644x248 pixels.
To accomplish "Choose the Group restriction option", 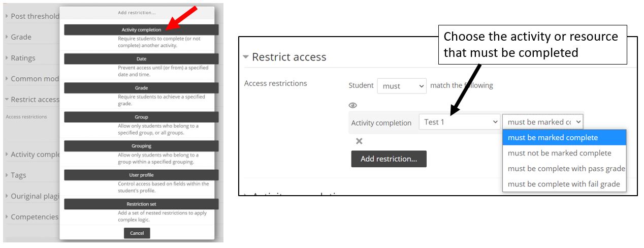I will pyautogui.click(x=141, y=117).
